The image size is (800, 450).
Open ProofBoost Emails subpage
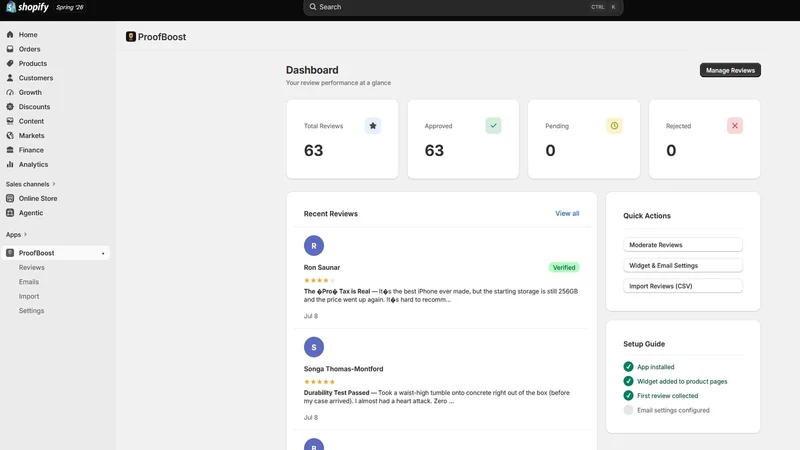(x=29, y=282)
